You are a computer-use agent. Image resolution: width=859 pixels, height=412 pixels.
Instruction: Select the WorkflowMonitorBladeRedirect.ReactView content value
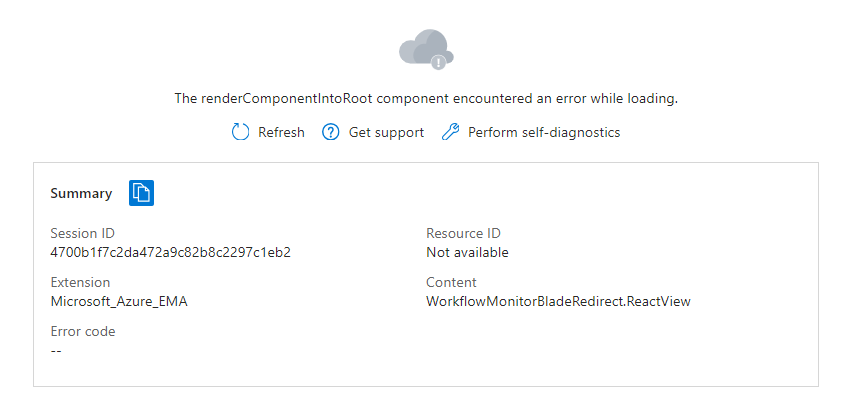click(558, 301)
